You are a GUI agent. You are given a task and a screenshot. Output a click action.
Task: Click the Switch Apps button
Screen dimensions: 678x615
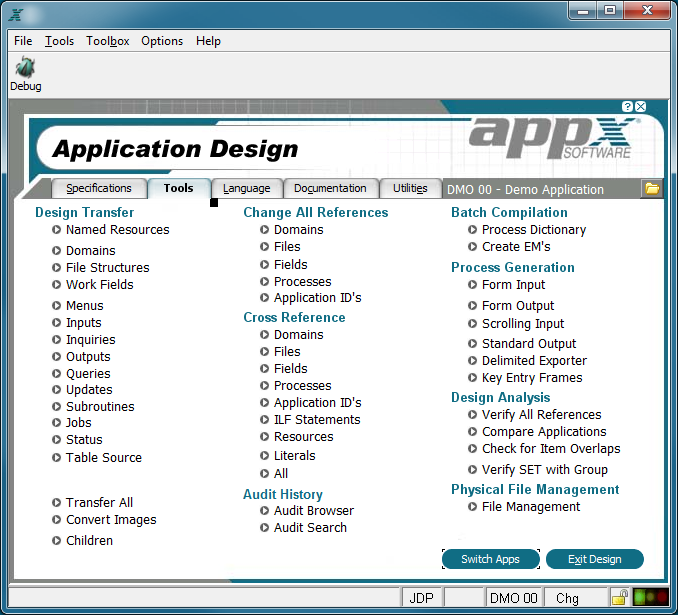point(491,559)
